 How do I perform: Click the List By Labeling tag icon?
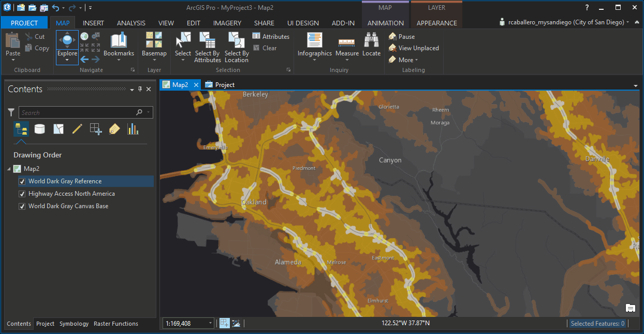[114, 129]
